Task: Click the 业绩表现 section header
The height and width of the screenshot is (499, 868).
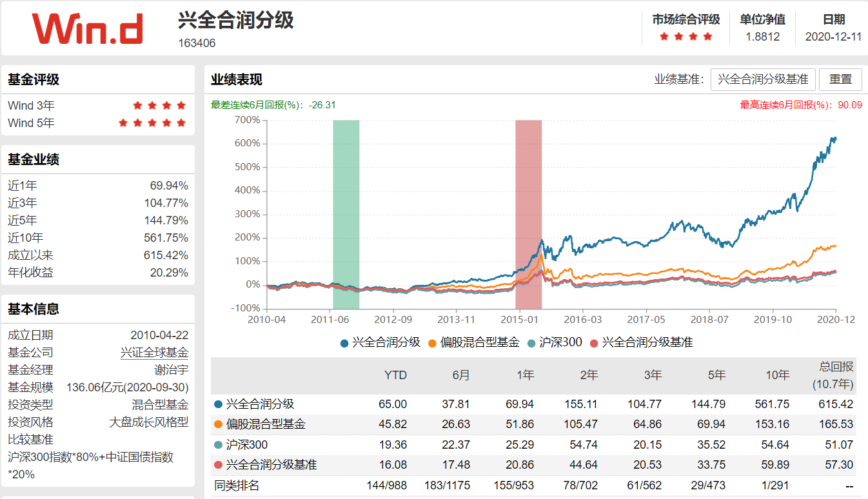Action: (x=237, y=80)
